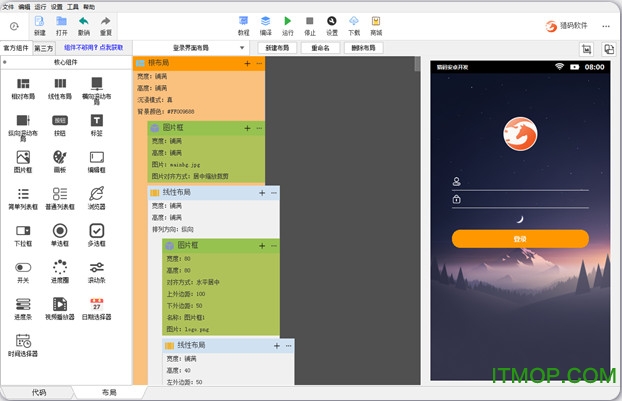Screen dimensions: 622x401
Task: Open the 文件 menu
Action: [9, 5]
